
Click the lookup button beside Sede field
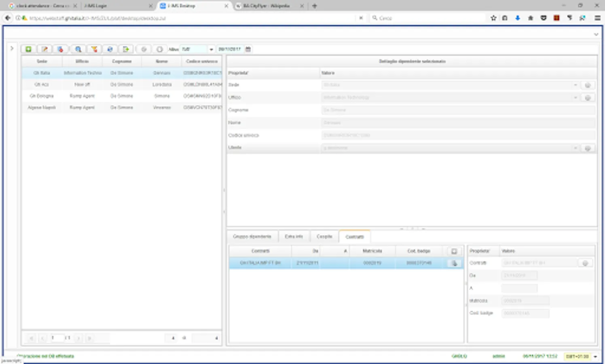click(x=588, y=85)
